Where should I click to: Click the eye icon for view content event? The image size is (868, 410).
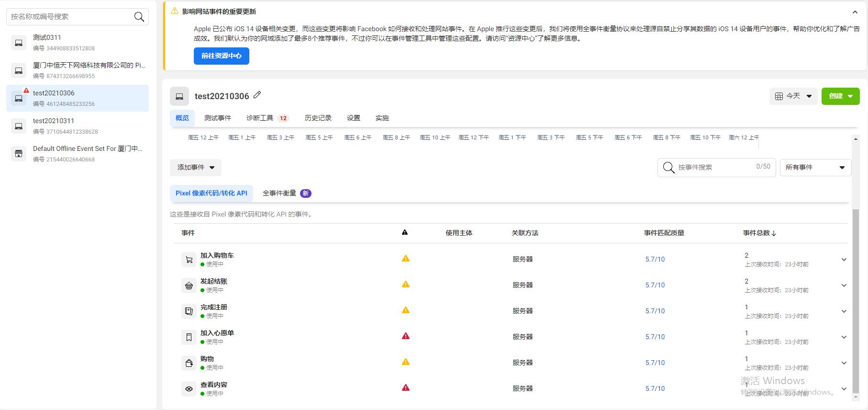click(x=189, y=389)
